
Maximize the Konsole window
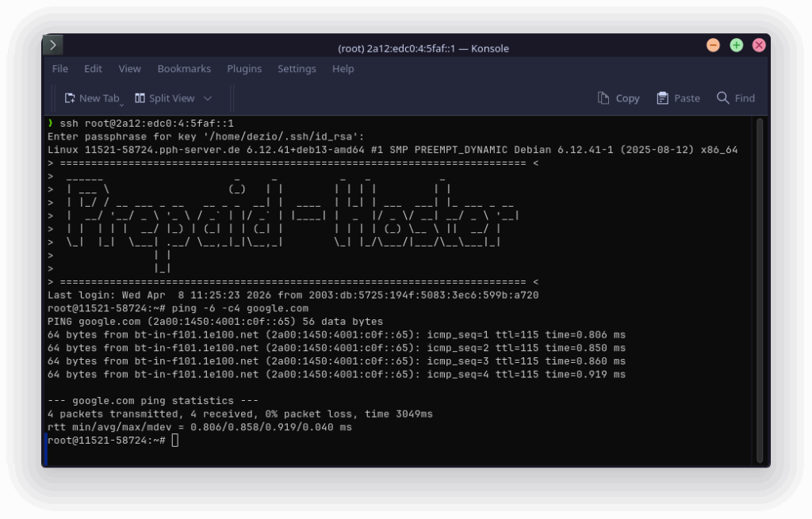point(736,45)
